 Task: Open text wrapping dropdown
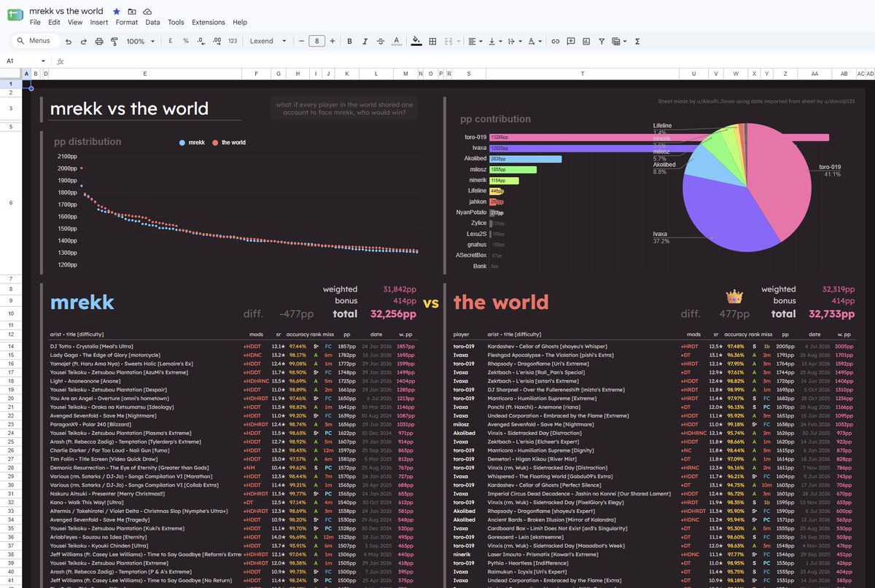(x=514, y=42)
